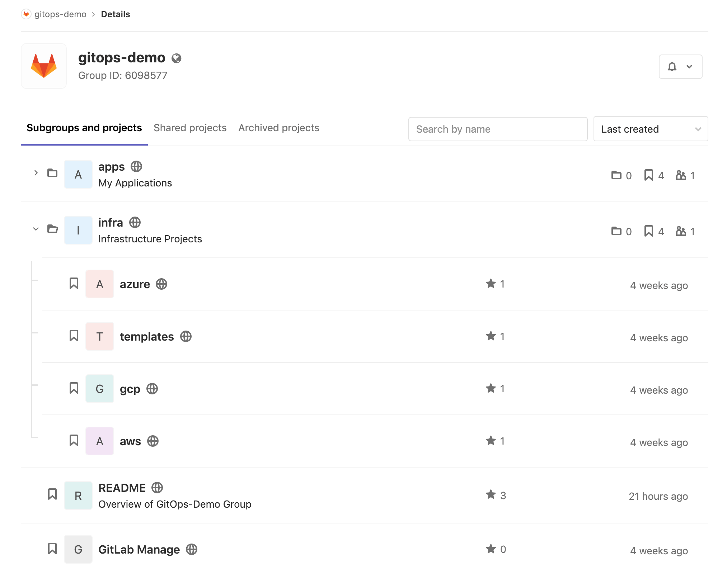
Task: Open the Last created sorting dropdown
Action: click(x=650, y=129)
